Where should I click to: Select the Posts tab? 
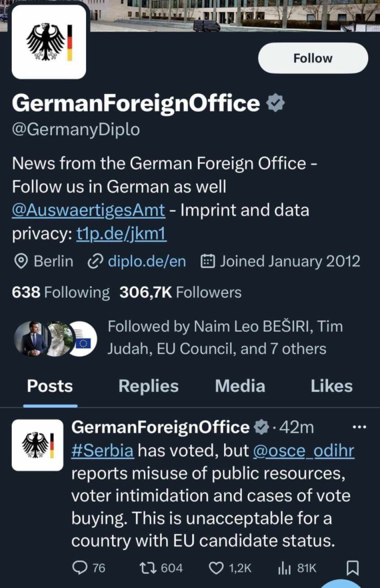click(x=50, y=386)
